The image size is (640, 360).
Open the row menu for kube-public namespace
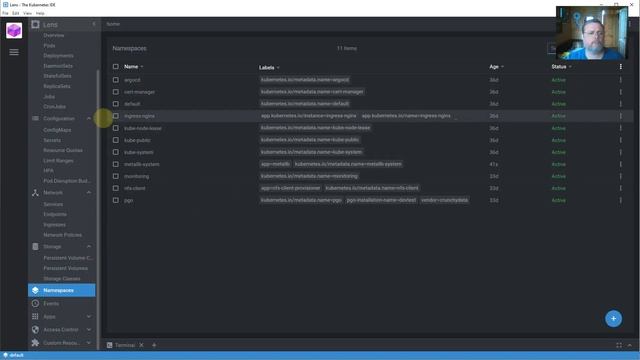point(621,140)
